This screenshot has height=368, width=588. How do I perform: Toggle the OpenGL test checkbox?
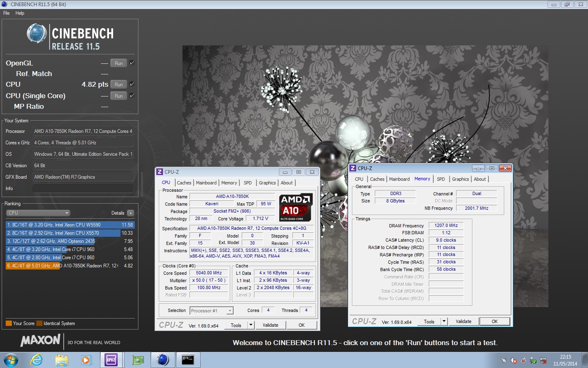click(x=132, y=63)
